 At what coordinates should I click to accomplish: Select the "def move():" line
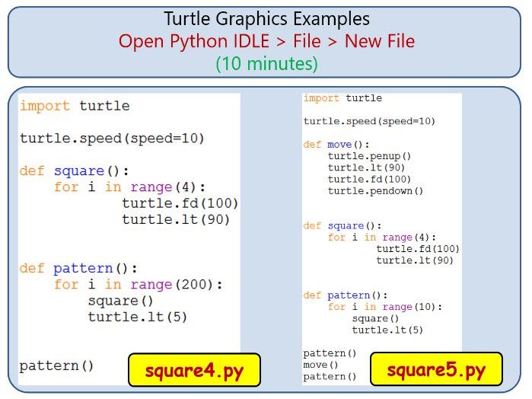point(336,145)
